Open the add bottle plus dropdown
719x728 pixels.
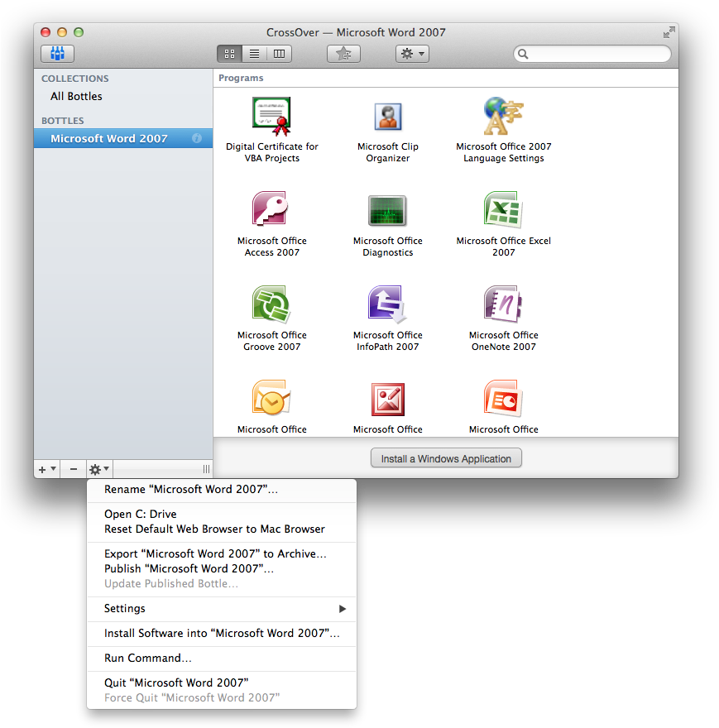click(47, 469)
